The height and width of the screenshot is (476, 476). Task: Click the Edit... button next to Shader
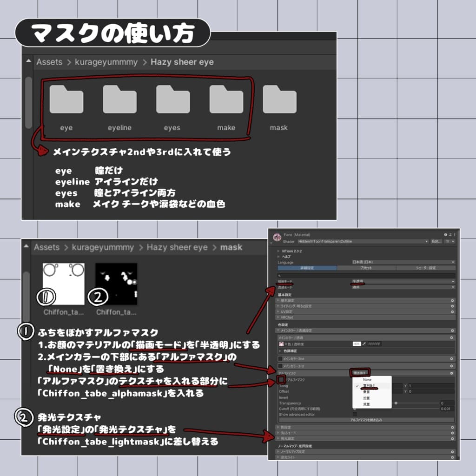point(436,241)
